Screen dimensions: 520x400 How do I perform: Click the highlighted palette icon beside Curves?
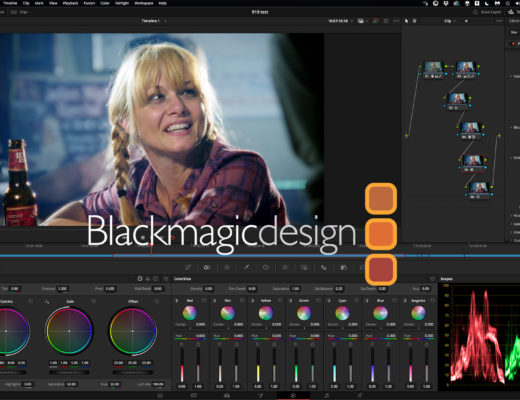(x=207, y=267)
